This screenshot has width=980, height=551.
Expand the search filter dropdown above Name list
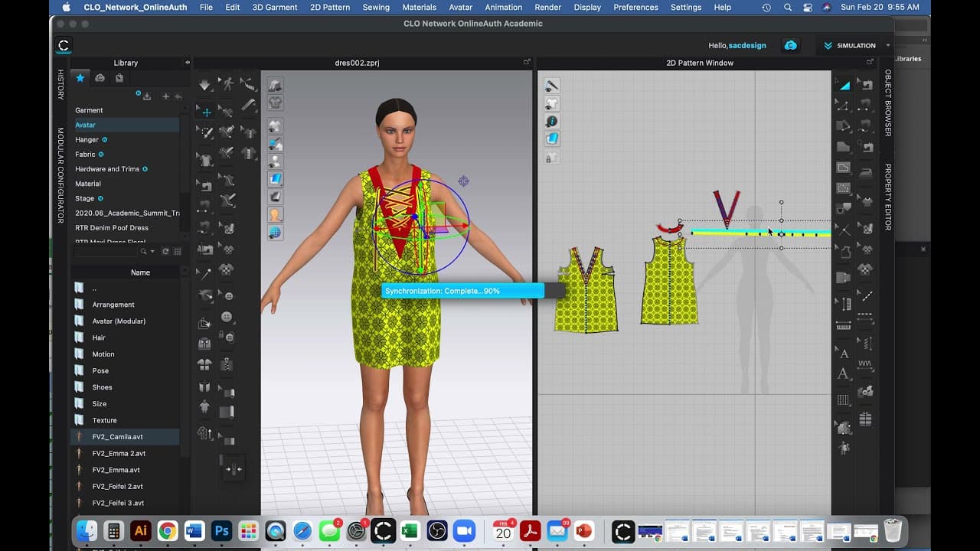[x=152, y=251]
